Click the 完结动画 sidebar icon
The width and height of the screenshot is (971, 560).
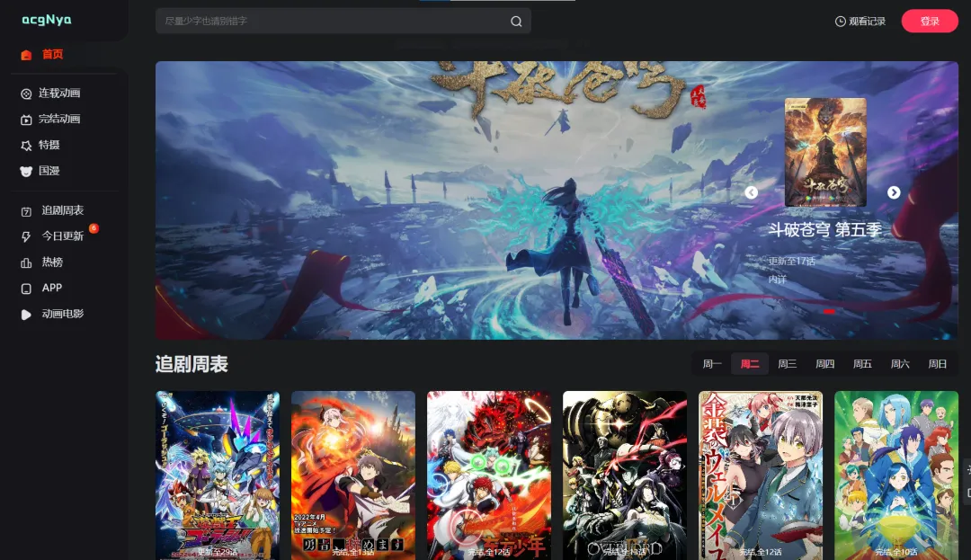pos(26,120)
